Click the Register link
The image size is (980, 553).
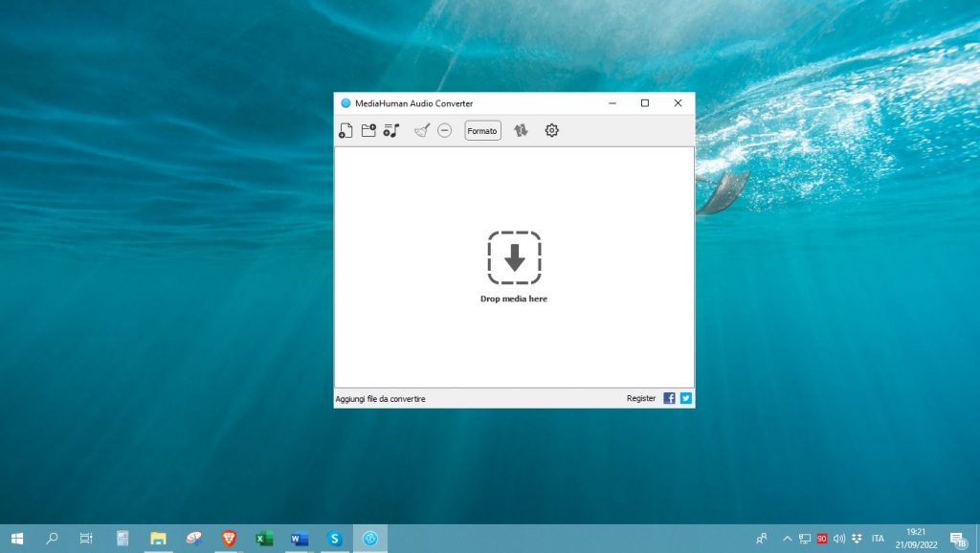[x=640, y=398]
